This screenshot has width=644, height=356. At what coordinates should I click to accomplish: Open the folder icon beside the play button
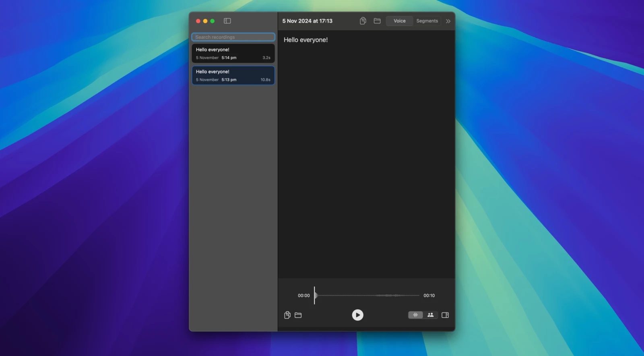point(298,315)
